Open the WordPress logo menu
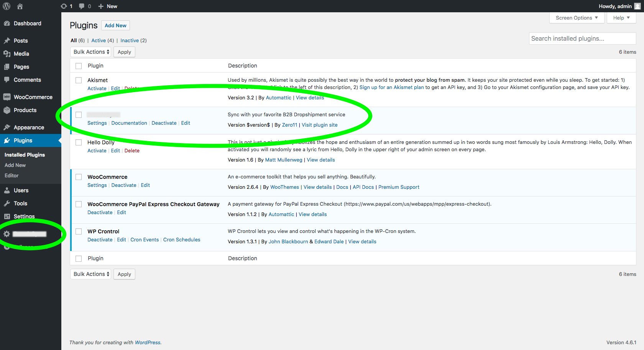The height and width of the screenshot is (350, 644). [7, 6]
